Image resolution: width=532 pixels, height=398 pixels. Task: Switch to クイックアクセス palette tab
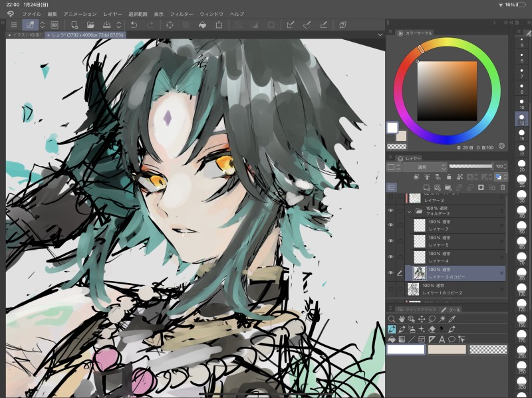417,310
